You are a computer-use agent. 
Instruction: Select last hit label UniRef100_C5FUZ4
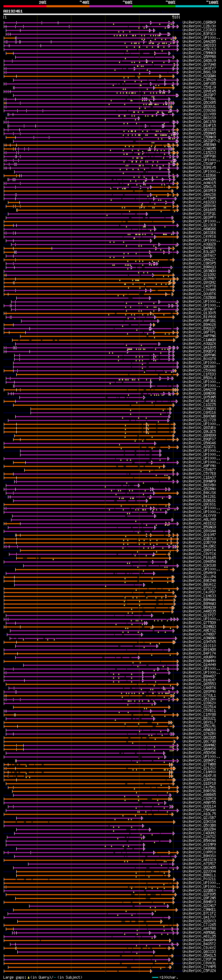point(199,971)
